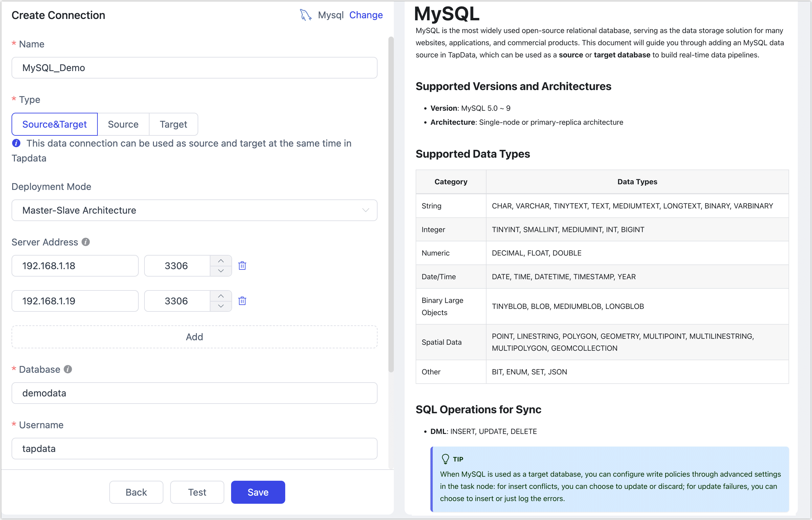Select the Source&Target connection type

tap(54, 124)
